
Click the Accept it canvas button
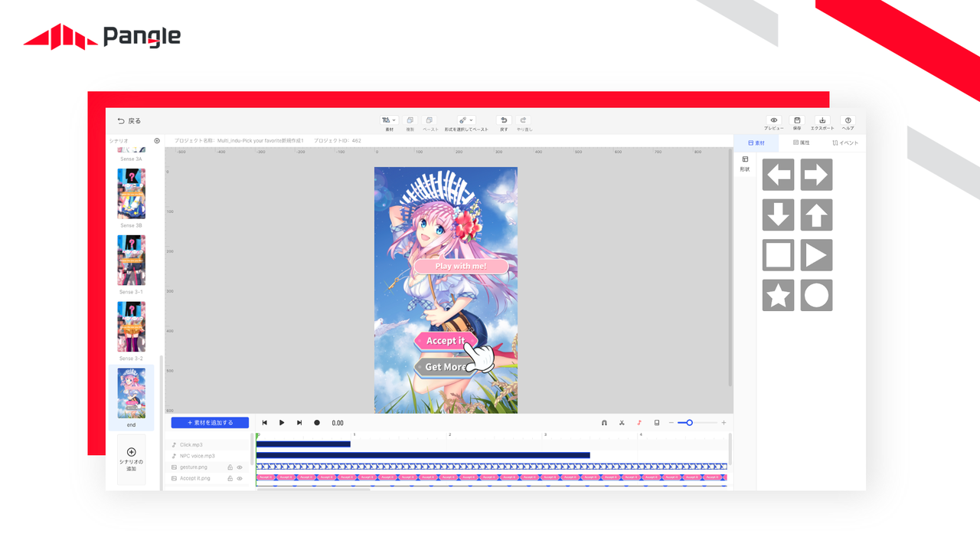446,340
